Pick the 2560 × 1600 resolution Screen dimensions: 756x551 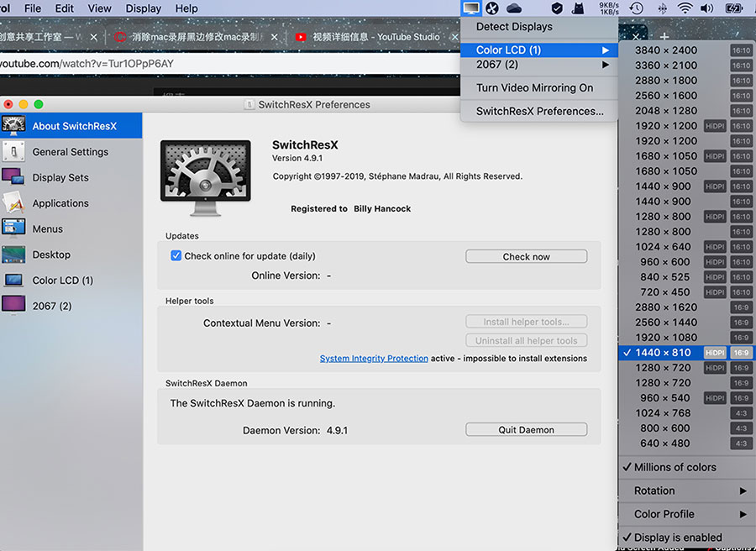coord(686,96)
